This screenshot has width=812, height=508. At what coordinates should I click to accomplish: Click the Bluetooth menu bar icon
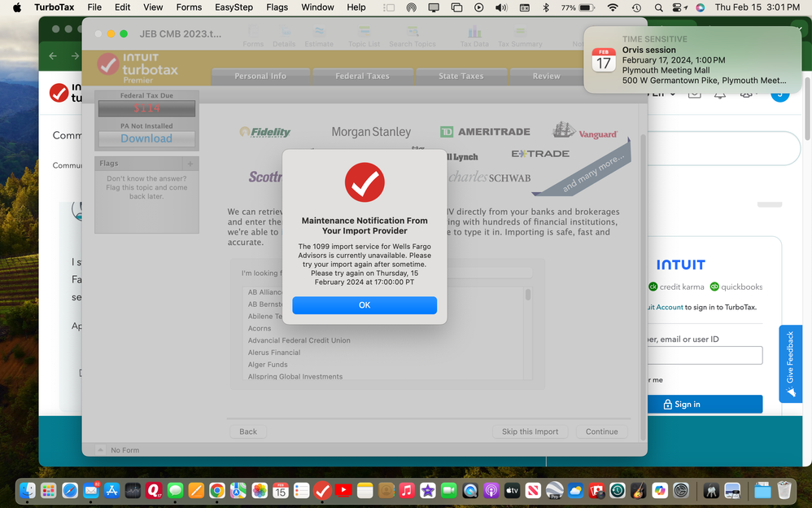point(545,8)
